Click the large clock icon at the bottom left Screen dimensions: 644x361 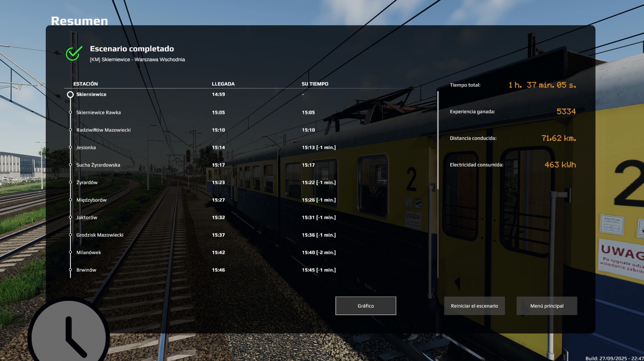tap(69, 336)
